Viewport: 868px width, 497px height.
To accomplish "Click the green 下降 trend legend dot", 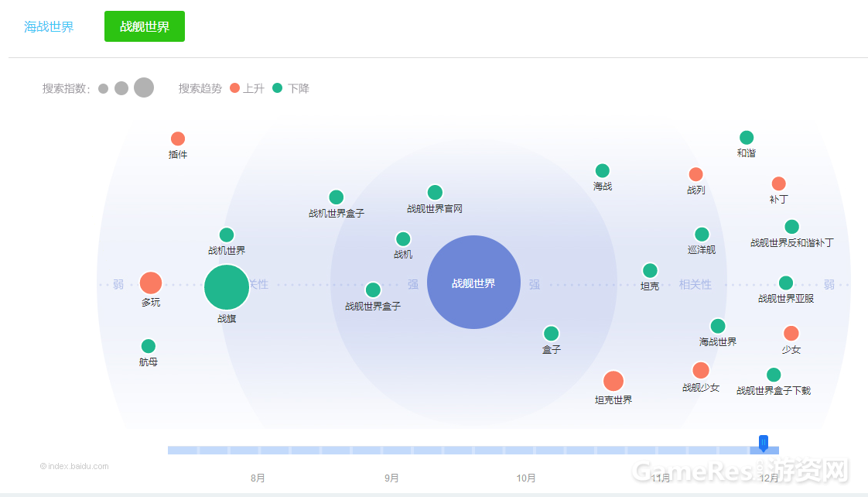I will (x=277, y=88).
